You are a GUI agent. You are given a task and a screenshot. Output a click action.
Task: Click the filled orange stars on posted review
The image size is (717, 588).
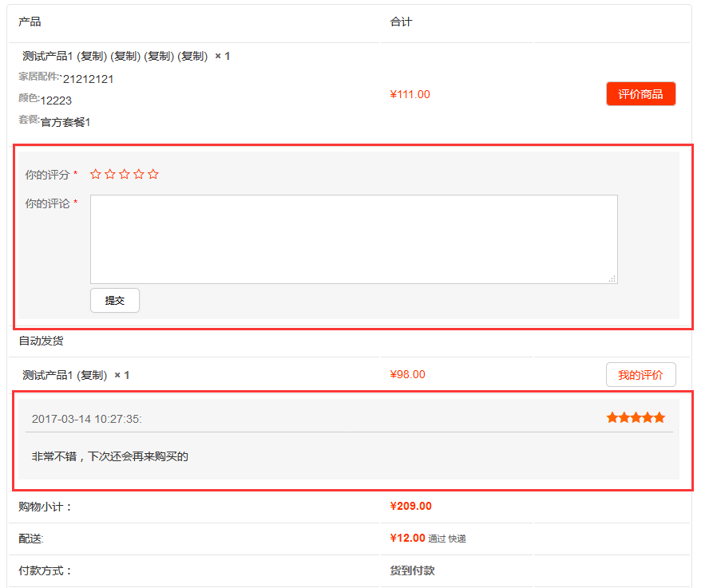pyautogui.click(x=636, y=417)
